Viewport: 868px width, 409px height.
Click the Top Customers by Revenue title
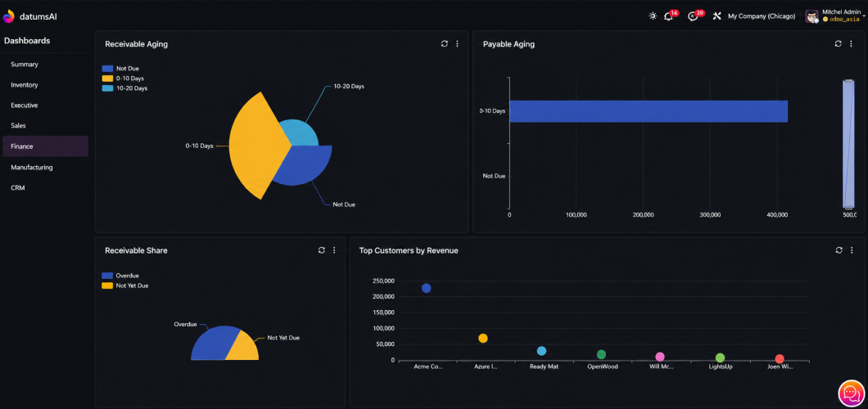(409, 250)
